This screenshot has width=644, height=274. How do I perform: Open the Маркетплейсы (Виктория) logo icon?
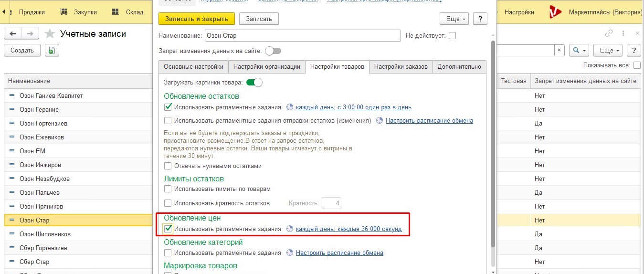pyautogui.click(x=555, y=12)
